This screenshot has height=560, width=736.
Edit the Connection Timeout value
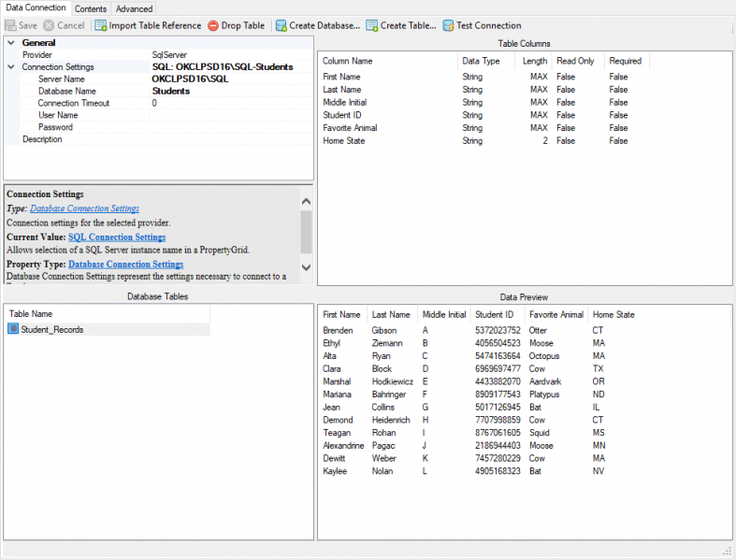229,103
